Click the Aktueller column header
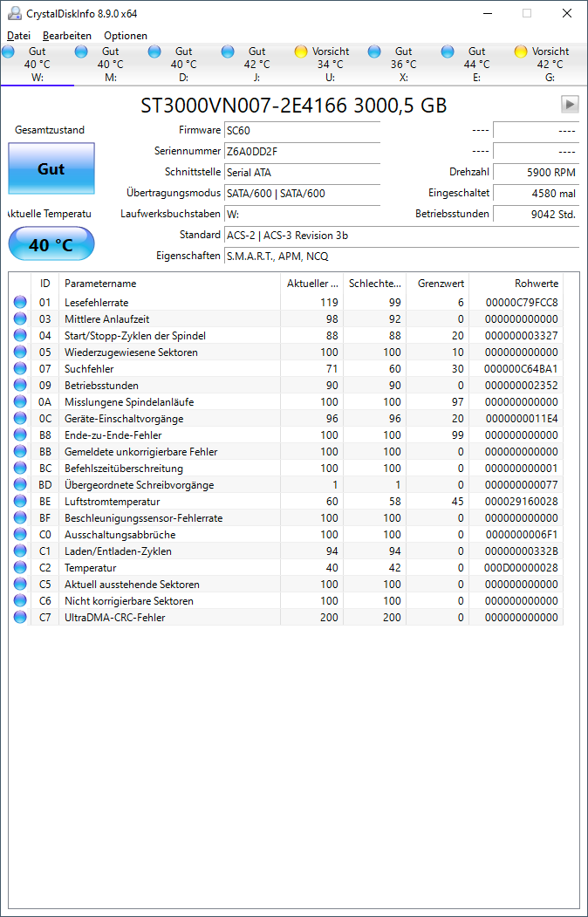The width and height of the screenshot is (588, 917). [x=312, y=283]
